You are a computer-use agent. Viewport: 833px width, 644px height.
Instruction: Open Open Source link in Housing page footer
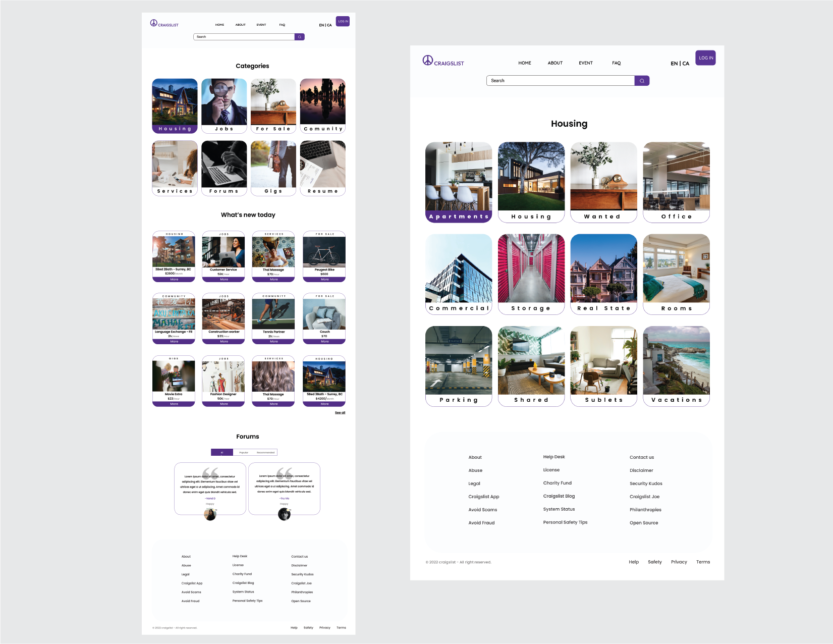[644, 523]
